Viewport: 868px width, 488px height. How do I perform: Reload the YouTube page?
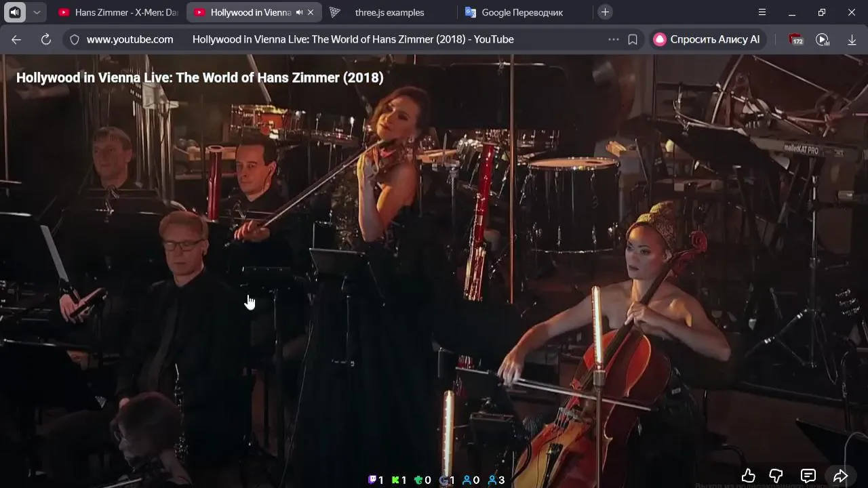(x=46, y=39)
